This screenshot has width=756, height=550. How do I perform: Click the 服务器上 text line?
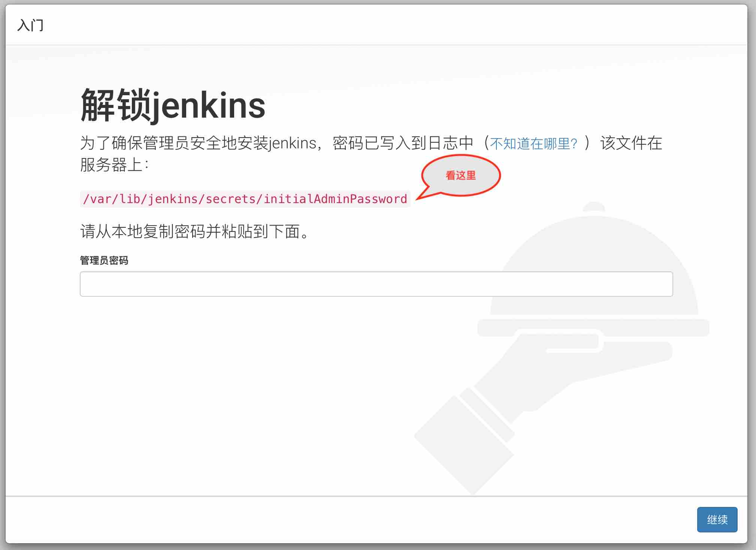tap(115, 165)
